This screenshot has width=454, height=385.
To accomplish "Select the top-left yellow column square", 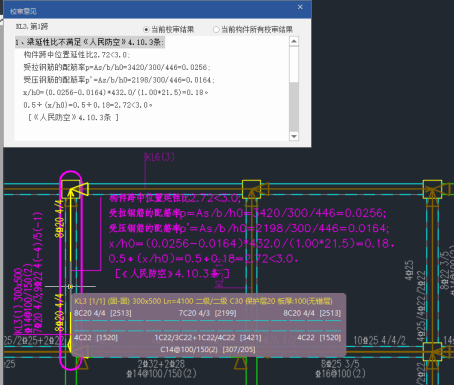I will coord(71,189).
